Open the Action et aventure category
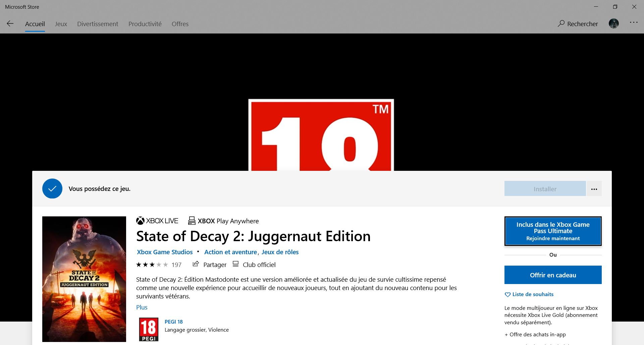644x345 pixels. click(231, 252)
